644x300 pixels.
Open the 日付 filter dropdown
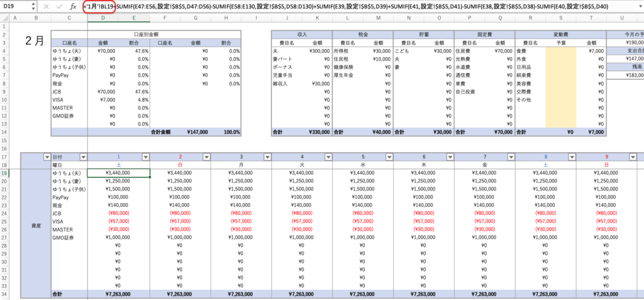coord(82,157)
